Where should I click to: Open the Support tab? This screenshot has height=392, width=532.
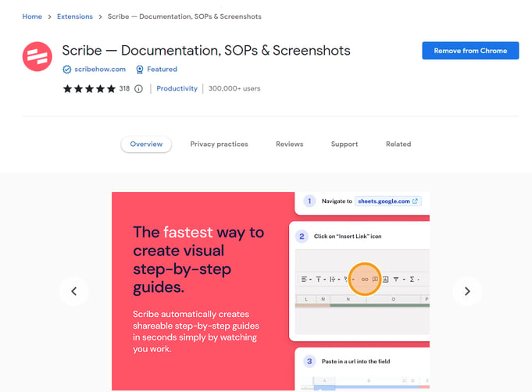pos(345,144)
